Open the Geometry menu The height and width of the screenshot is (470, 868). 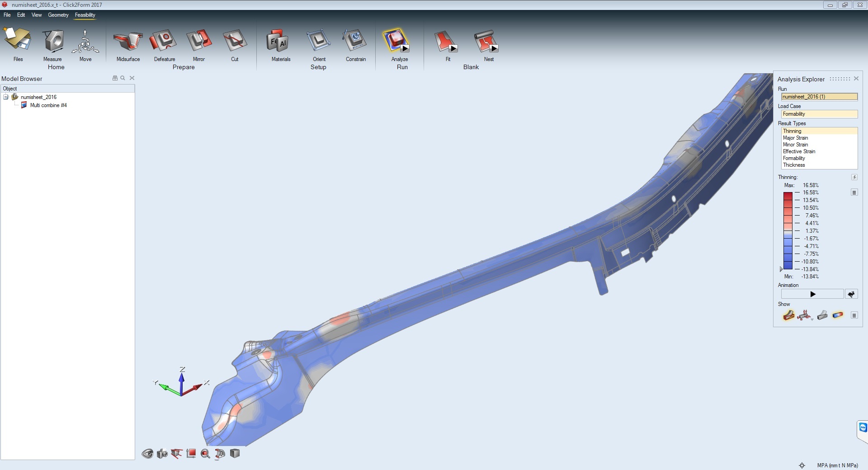pos(58,15)
